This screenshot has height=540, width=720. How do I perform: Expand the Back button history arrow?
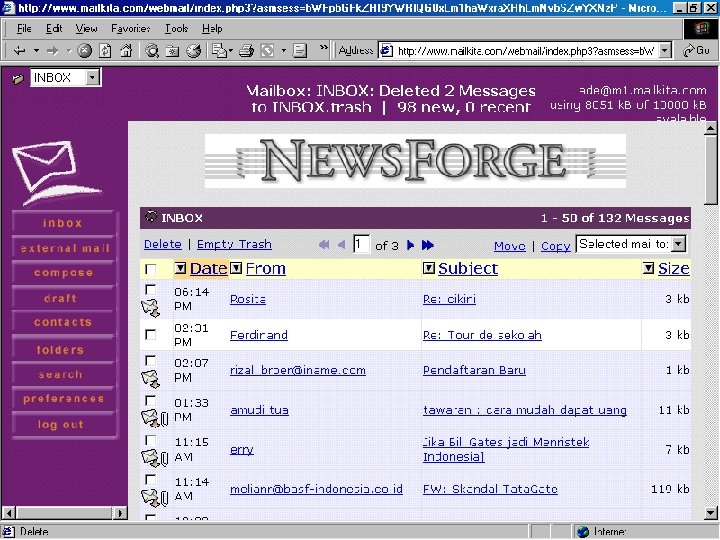coord(36,51)
